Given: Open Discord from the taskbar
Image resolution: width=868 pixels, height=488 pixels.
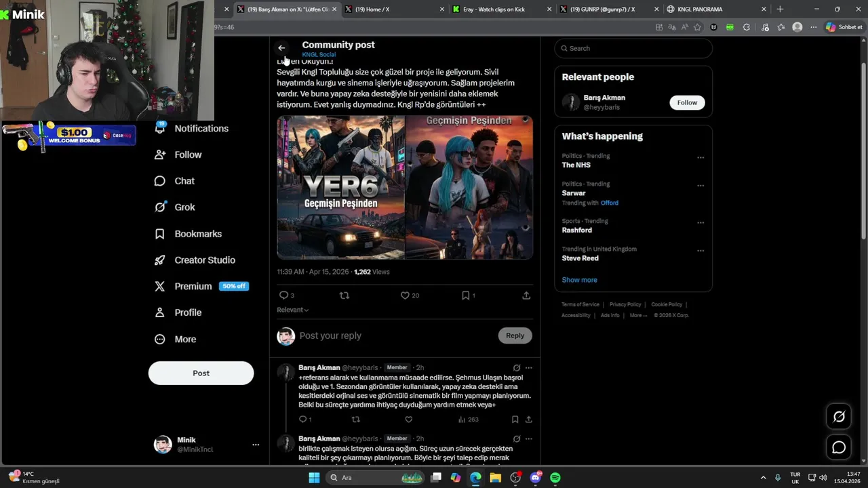Looking at the screenshot, I should pos(536,478).
